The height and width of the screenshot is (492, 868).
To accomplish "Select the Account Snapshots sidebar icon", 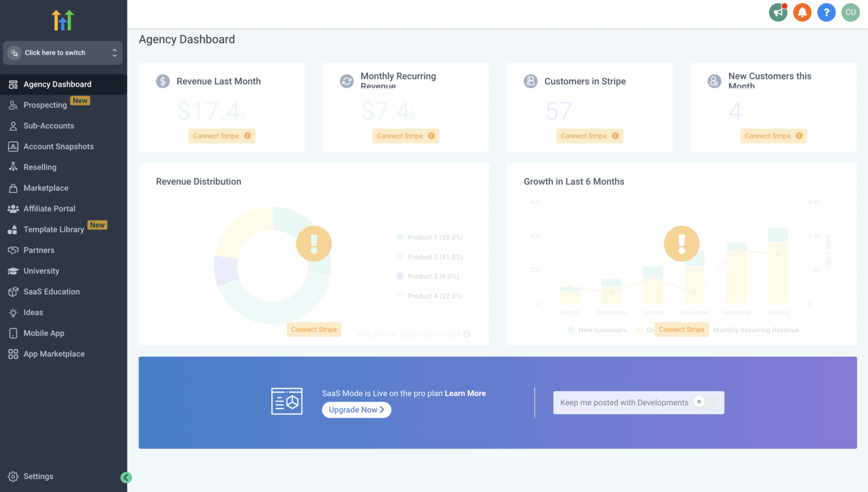I will pyautogui.click(x=12, y=146).
